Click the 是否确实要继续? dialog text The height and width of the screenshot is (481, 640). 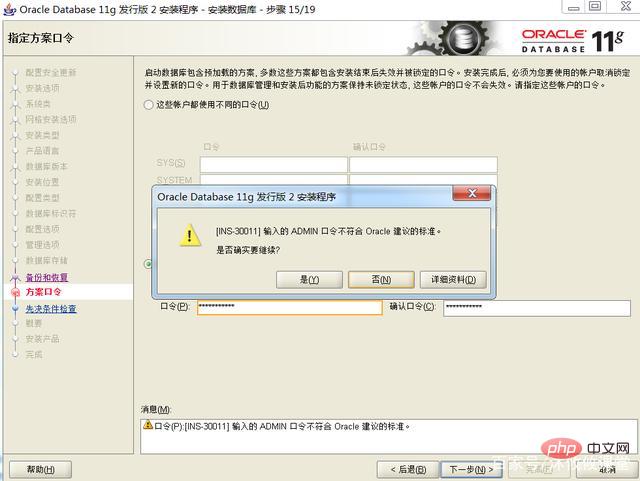(x=248, y=250)
